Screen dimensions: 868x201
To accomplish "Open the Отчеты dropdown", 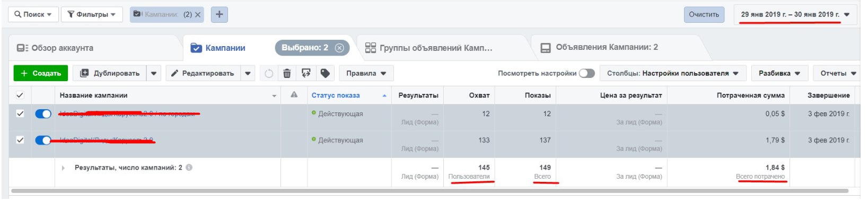I will (837, 73).
